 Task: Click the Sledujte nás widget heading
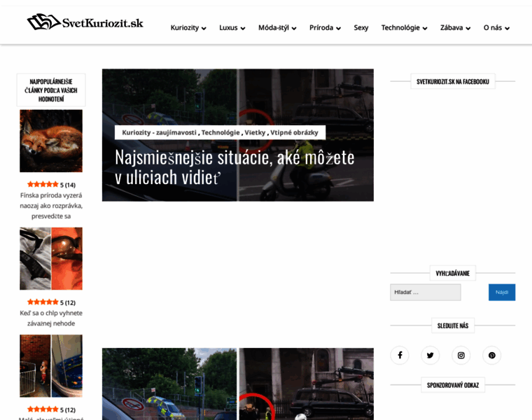(453, 325)
